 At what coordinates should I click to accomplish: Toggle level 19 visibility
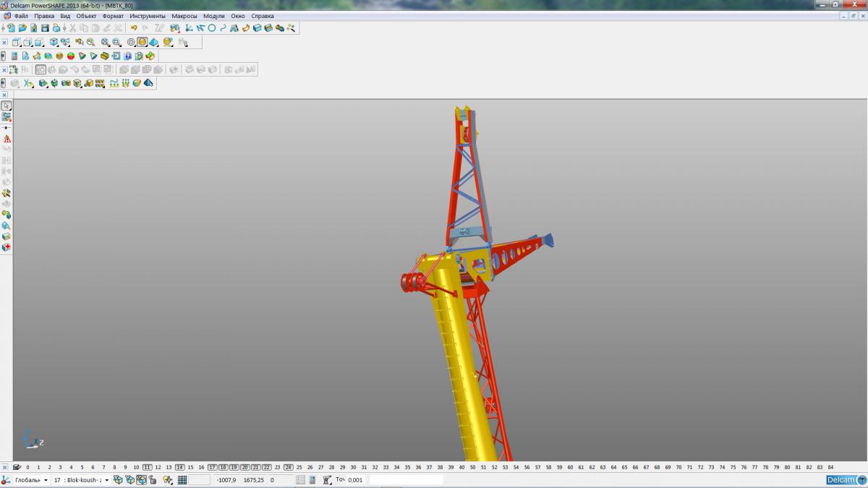tap(234, 467)
